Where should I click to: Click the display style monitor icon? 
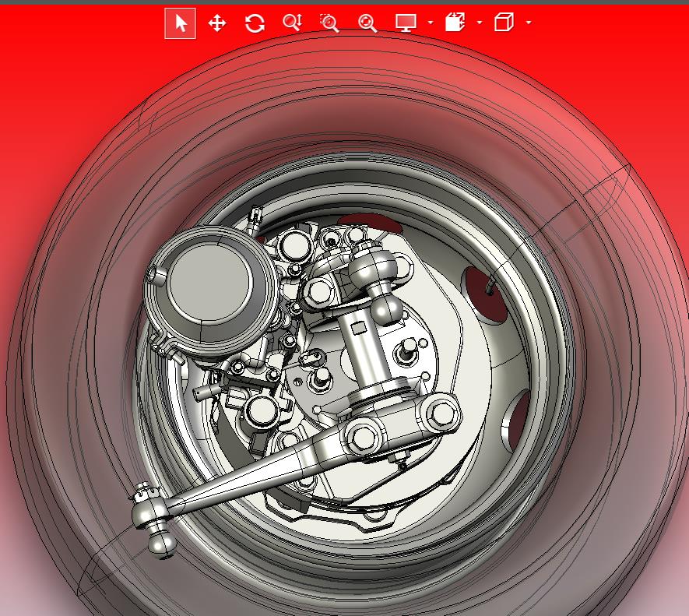point(406,23)
